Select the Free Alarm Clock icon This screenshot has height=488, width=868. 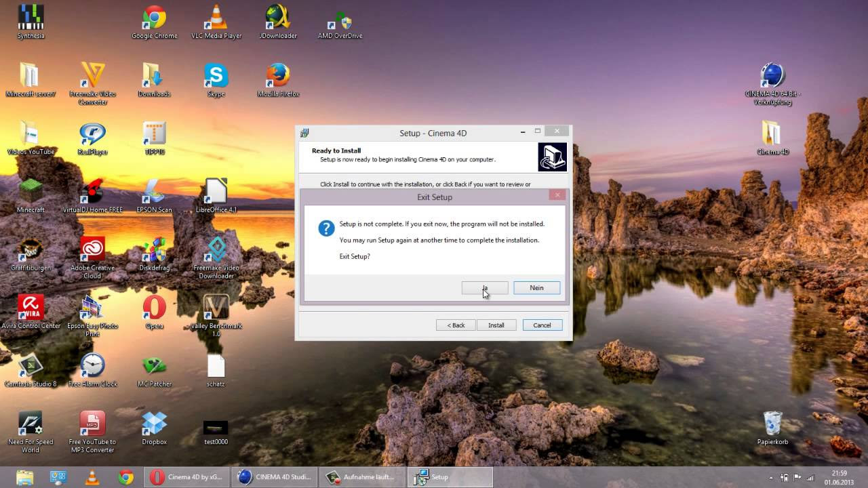click(93, 370)
